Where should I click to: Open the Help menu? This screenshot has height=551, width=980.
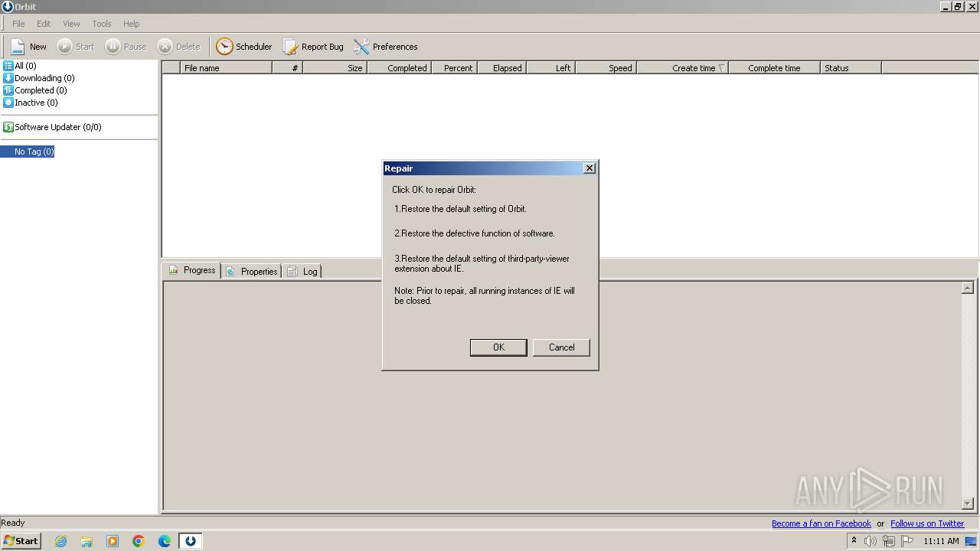pos(132,24)
